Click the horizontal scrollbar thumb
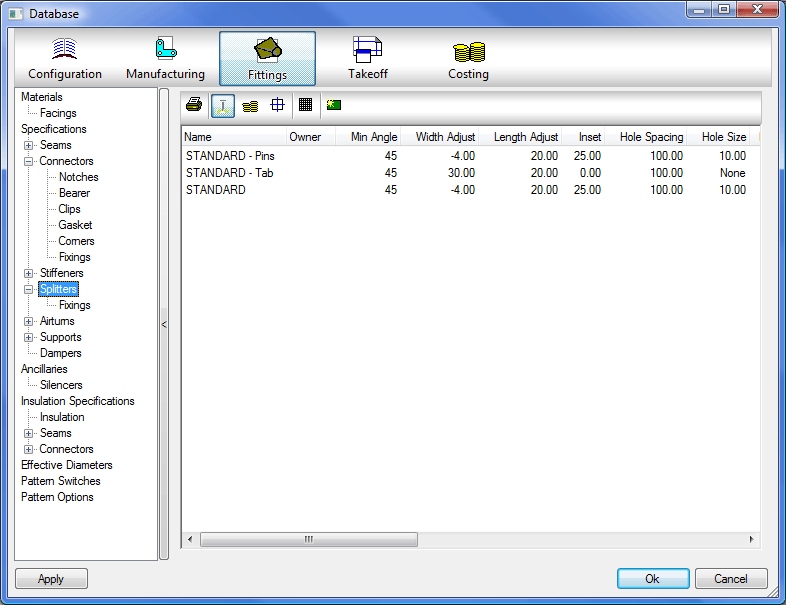The image size is (786, 605). (x=309, y=539)
